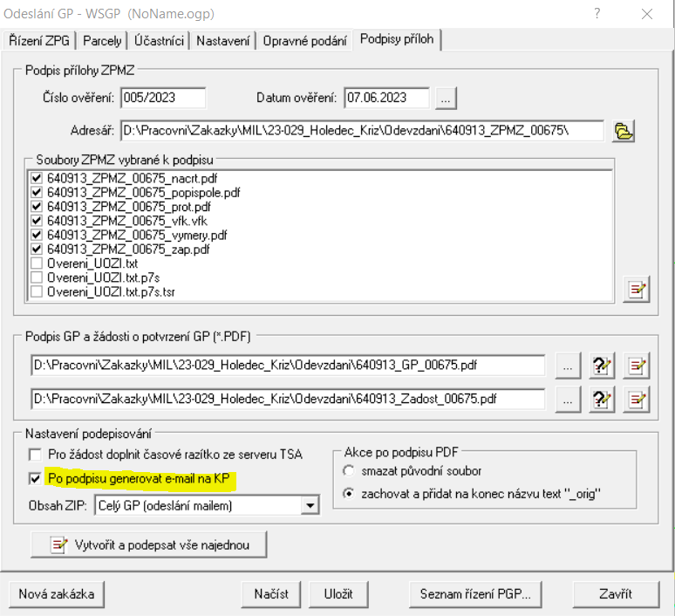Screen dimensions: 675x616
Task: Click the Číslo ověření input field
Action: click(161, 98)
